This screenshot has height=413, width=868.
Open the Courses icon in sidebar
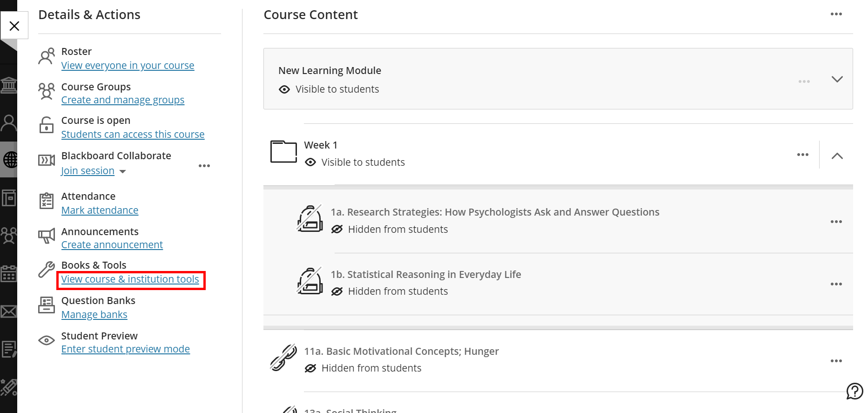pyautogui.click(x=8, y=197)
